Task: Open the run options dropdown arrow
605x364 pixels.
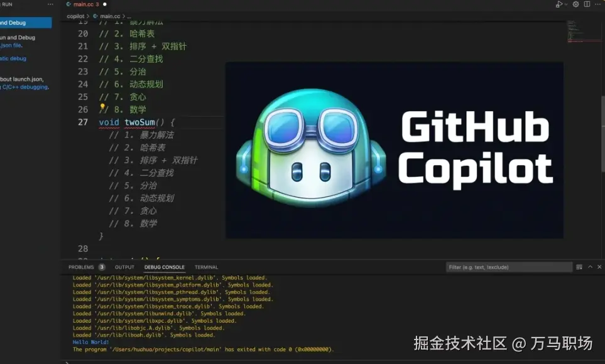Action: (x=565, y=4)
